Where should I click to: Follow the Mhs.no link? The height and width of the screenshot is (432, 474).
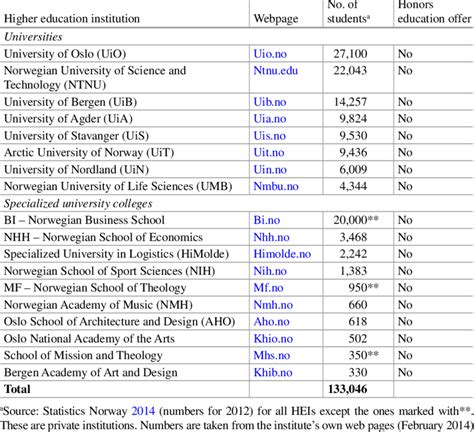[272, 355]
